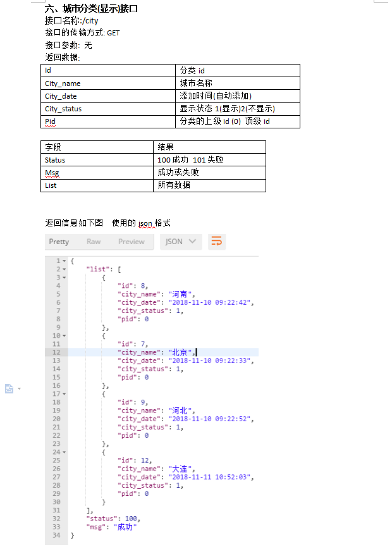The image size is (392, 549).
Task: Collapse the list array at line 2
Action: point(64,269)
